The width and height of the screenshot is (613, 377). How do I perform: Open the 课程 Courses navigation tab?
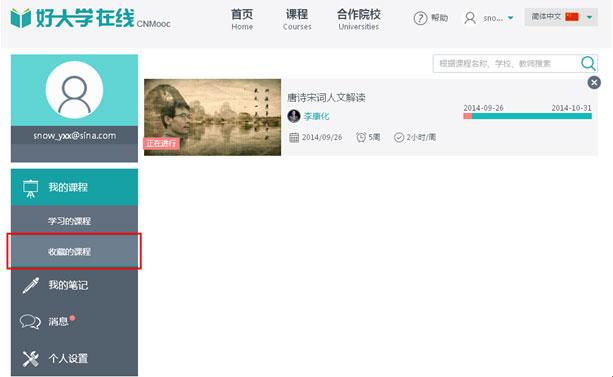pyautogui.click(x=297, y=19)
